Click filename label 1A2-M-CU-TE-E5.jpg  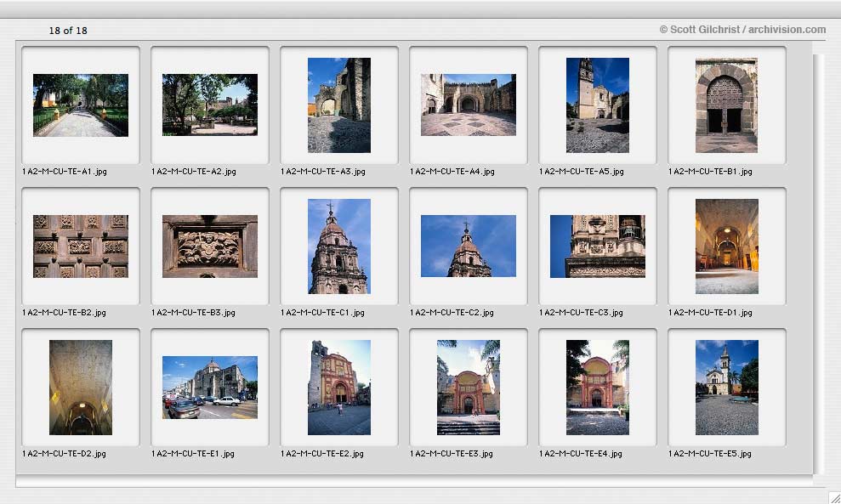pyautogui.click(x=709, y=454)
